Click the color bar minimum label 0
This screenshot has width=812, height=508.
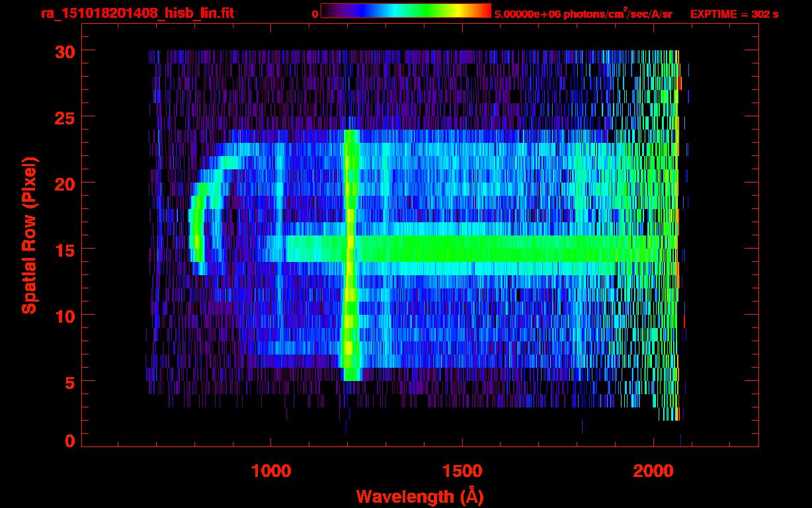tap(315, 14)
